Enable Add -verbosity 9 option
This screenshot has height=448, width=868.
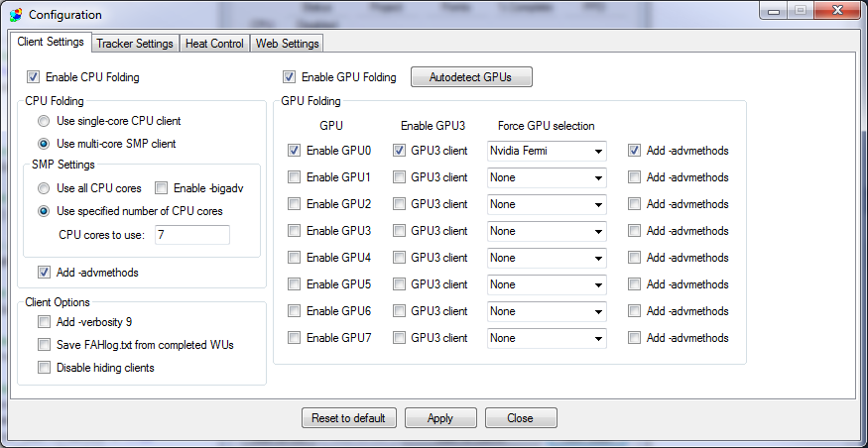(x=44, y=322)
